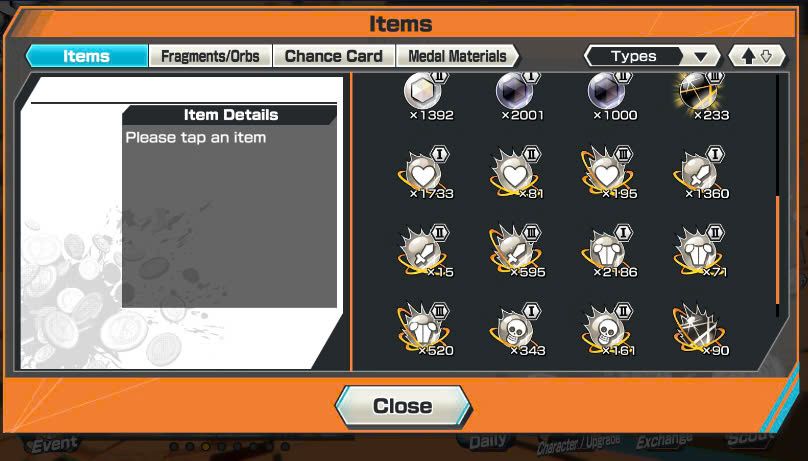Tap the skull crystal I item x343
Image resolution: width=808 pixels, height=461 pixels.
(x=515, y=331)
